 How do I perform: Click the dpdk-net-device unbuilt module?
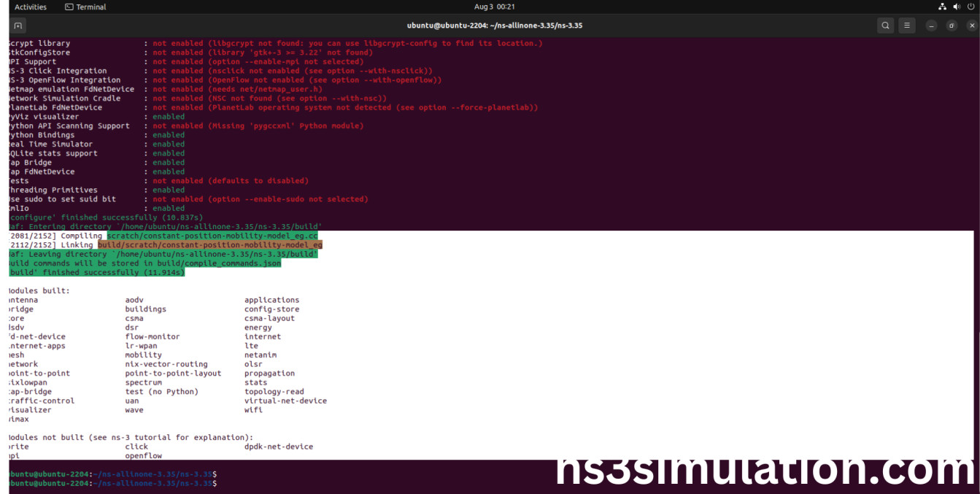[279, 447]
